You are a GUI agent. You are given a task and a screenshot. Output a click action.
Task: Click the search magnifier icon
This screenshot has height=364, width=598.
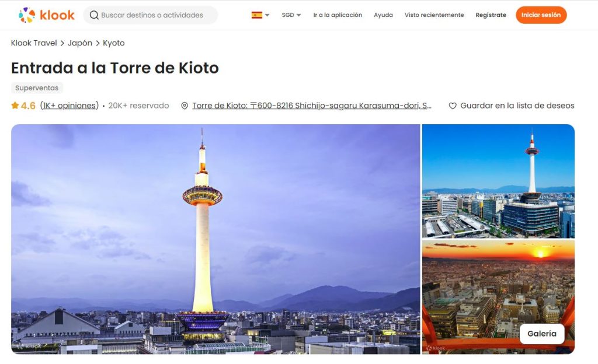pos(95,15)
